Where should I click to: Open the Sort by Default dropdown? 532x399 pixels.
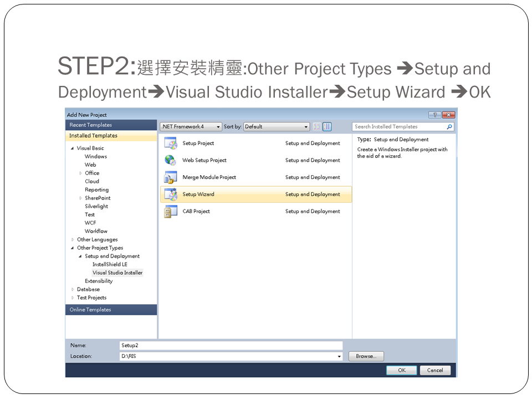pos(277,126)
